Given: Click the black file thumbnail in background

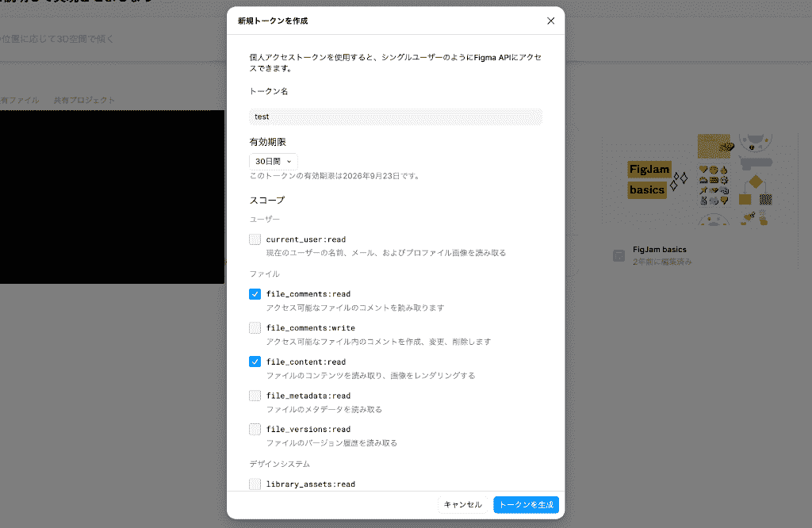Looking at the screenshot, I should (x=112, y=197).
